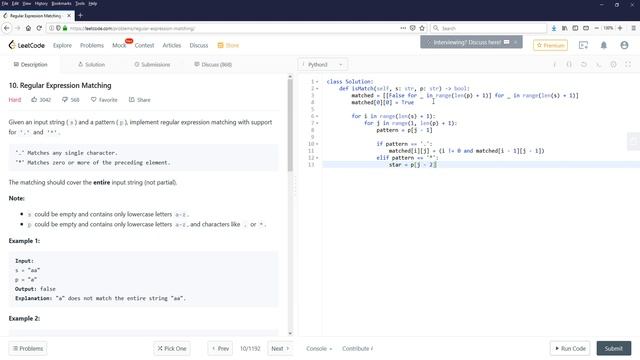Expand the Console panel
Image resolution: width=640 pixels, height=360 pixels.
(x=319, y=349)
